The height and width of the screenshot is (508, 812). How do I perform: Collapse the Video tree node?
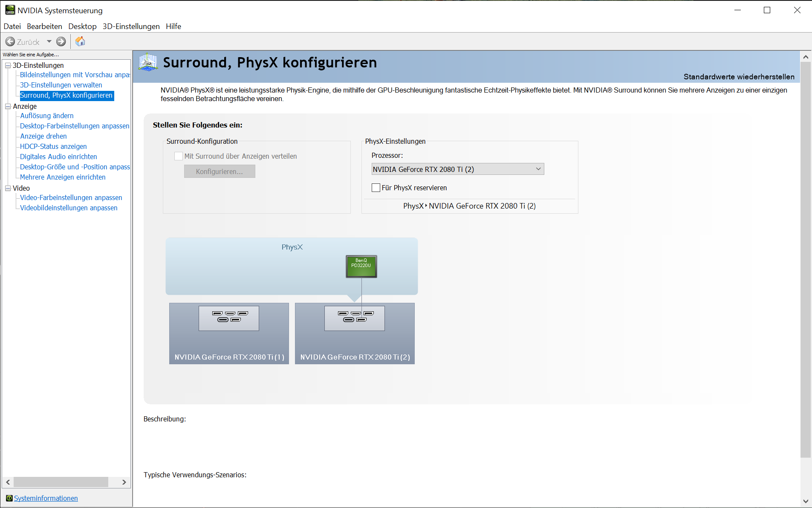coord(8,188)
